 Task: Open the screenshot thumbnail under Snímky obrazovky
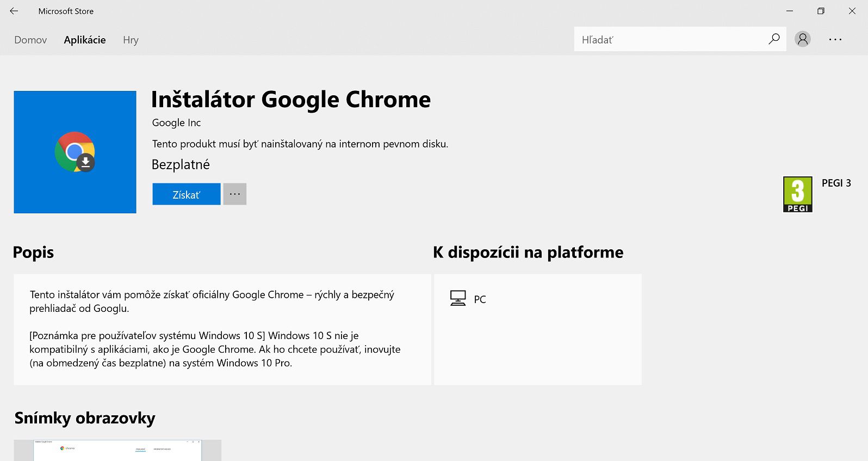(x=117, y=451)
